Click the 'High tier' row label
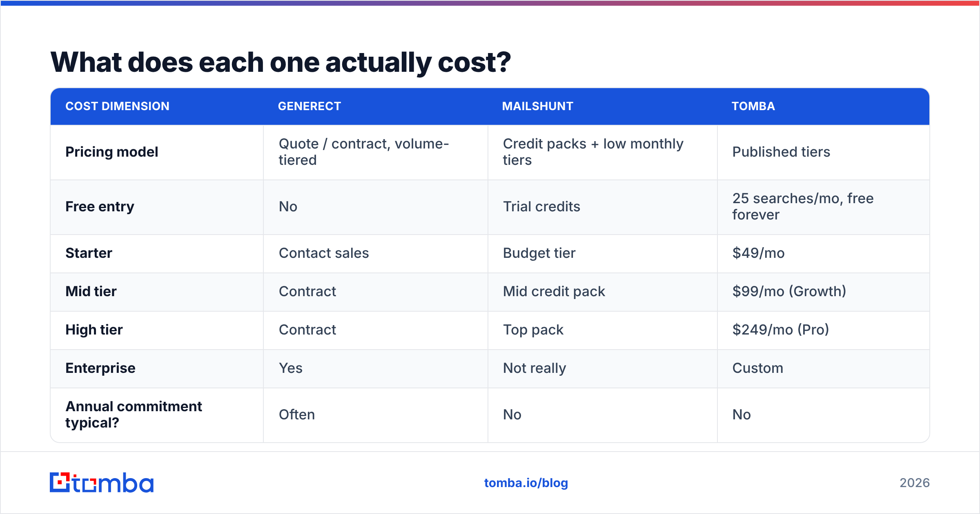The image size is (980, 514). [x=94, y=330]
